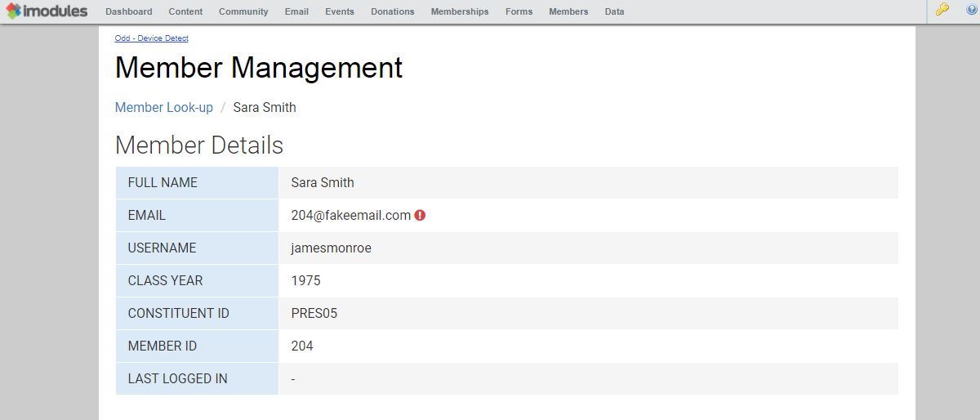
Task: Open the Events menu
Action: (x=340, y=11)
